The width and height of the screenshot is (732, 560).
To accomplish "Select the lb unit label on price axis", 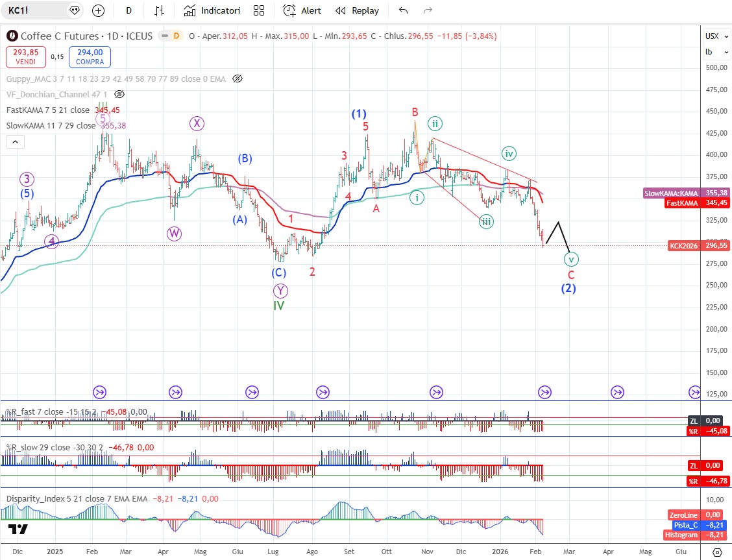I will pyautogui.click(x=709, y=52).
